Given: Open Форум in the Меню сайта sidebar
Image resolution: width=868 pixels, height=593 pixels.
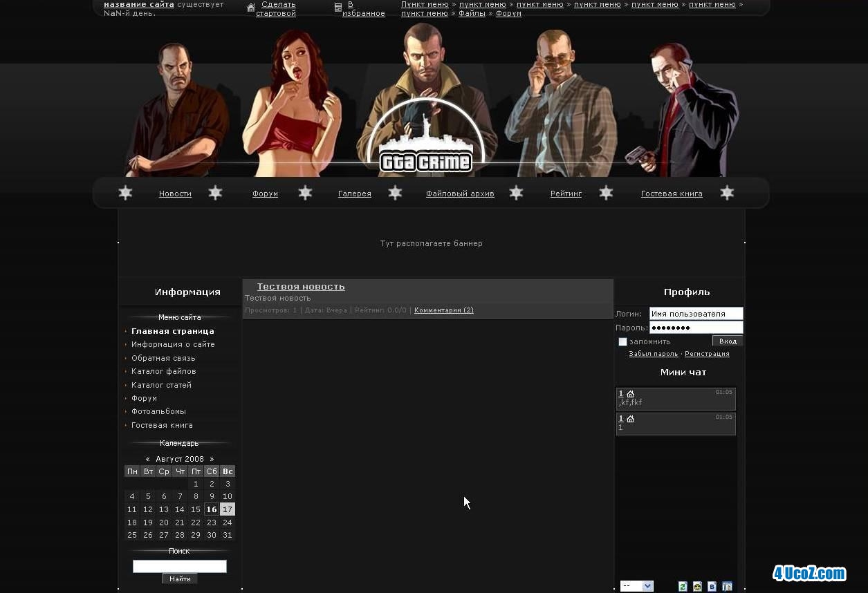Looking at the screenshot, I should pos(144,398).
